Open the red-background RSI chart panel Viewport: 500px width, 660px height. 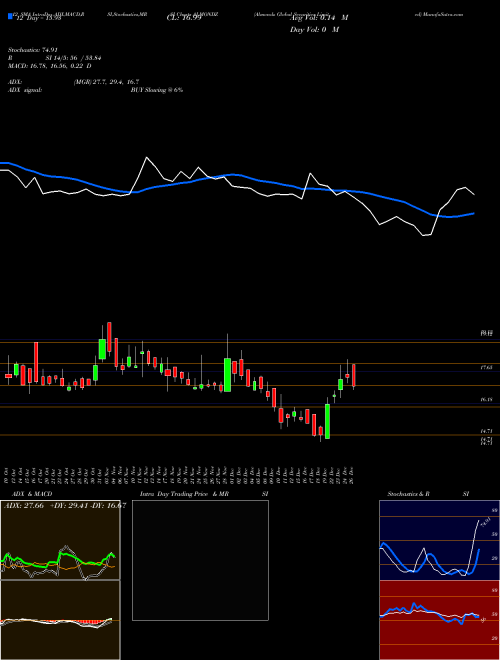(x=439, y=620)
